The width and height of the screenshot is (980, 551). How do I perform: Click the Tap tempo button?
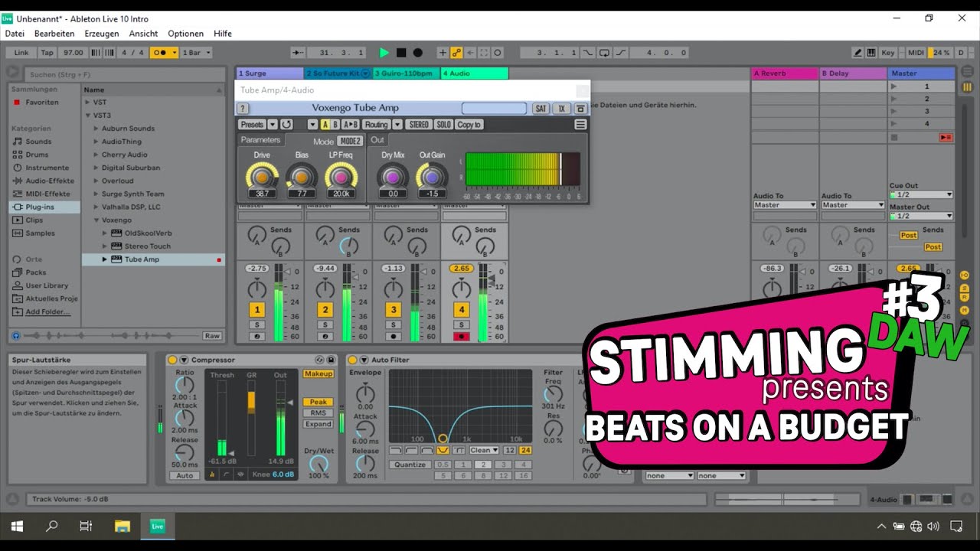(x=47, y=53)
